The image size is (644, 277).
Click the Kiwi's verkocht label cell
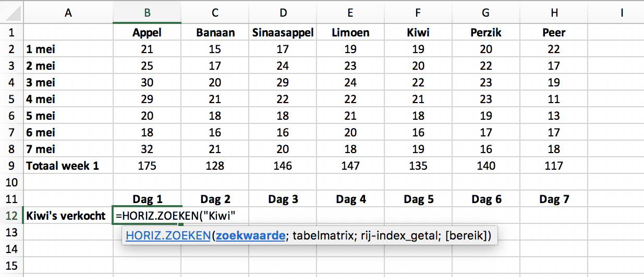coord(66,215)
